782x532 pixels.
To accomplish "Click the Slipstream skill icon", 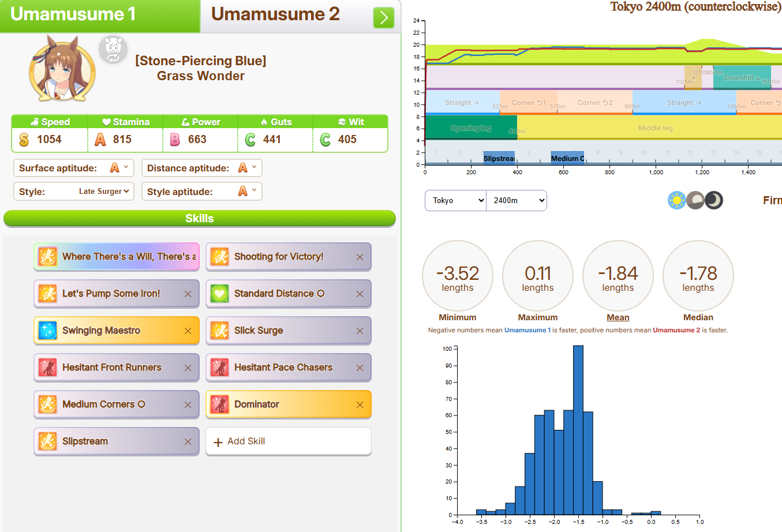I will (47, 441).
